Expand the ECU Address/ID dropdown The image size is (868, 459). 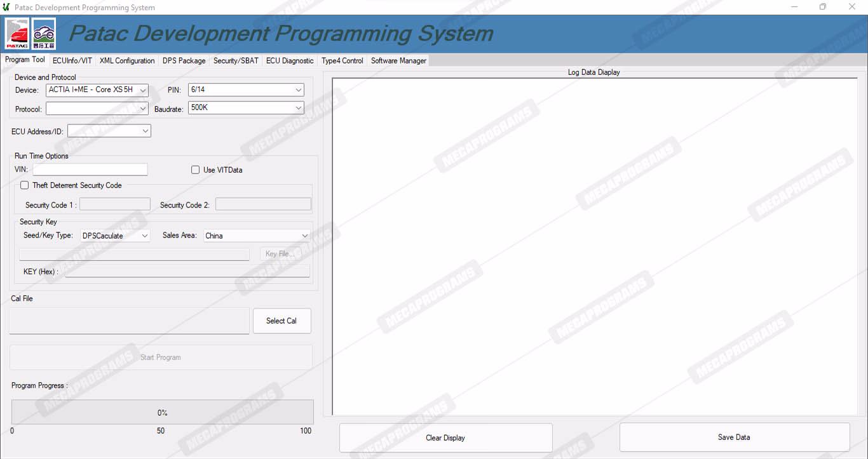[x=109, y=131]
